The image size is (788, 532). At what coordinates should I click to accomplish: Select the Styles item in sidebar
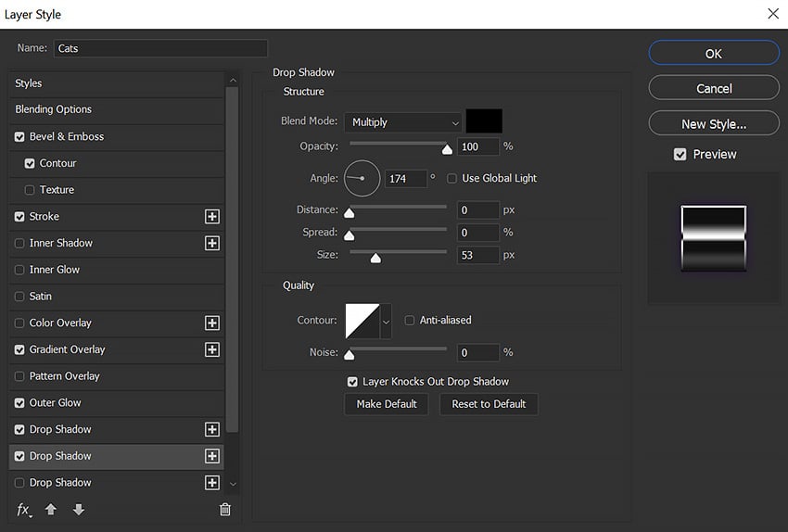tap(29, 83)
